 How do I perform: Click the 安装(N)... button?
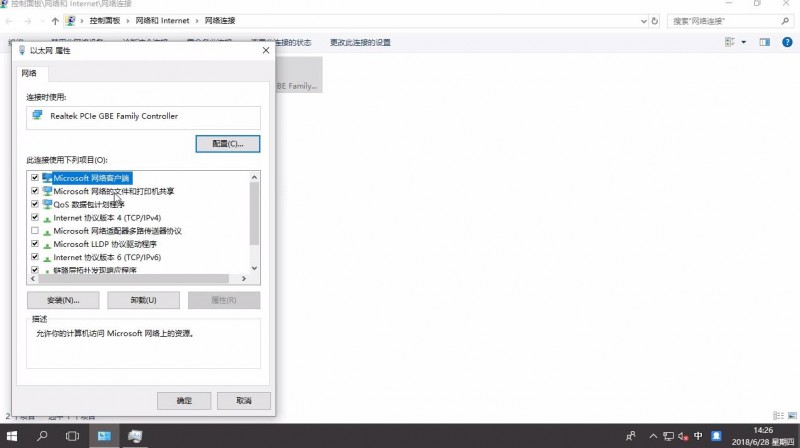pyautogui.click(x=63, y=300)
